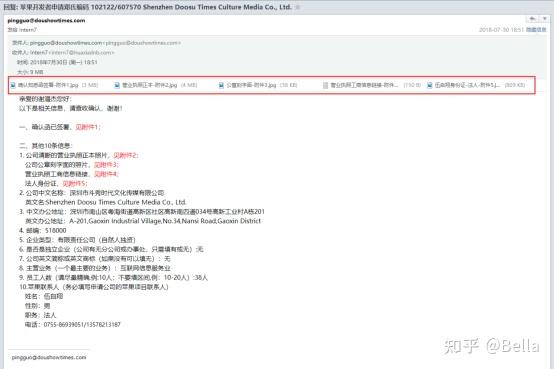Open the 附件2.jpg business license attachment
This screenshot has width=554, height=369.
click(156, 85)
